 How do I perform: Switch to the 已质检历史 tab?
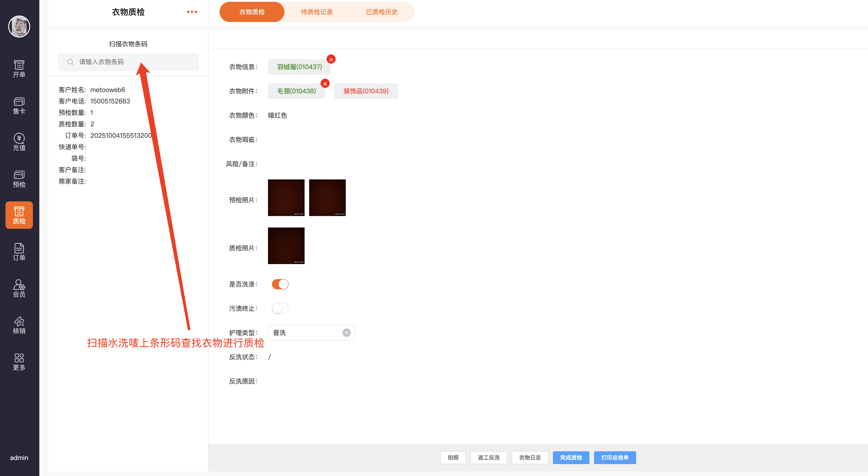pyautogui.click(x=381, y=12)
